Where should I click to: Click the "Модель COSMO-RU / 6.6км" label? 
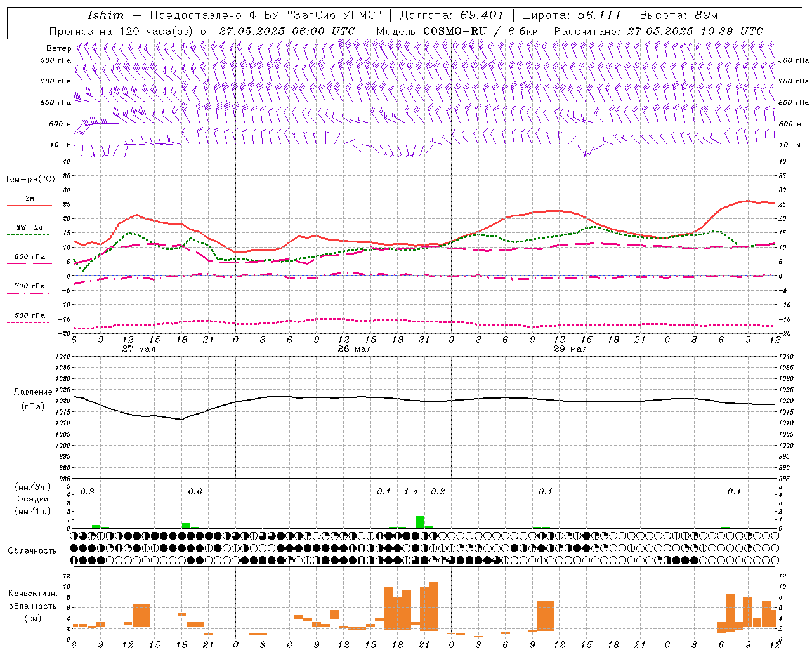[457, 31]
